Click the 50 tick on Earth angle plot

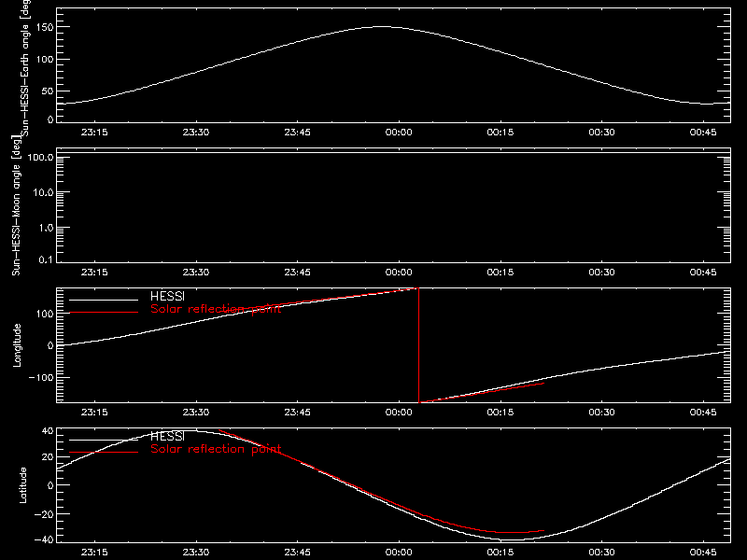click(x=48, y=91)
